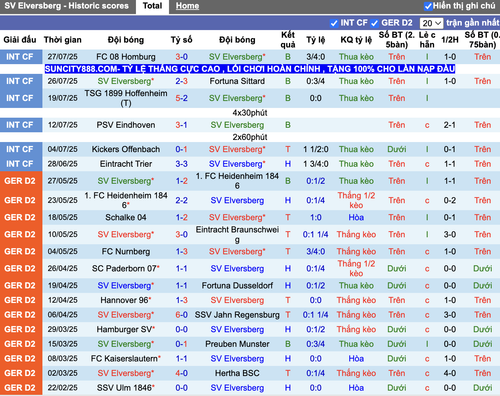
Task: Select the 2x60phút note text
Action: click(x=250, y=137)
